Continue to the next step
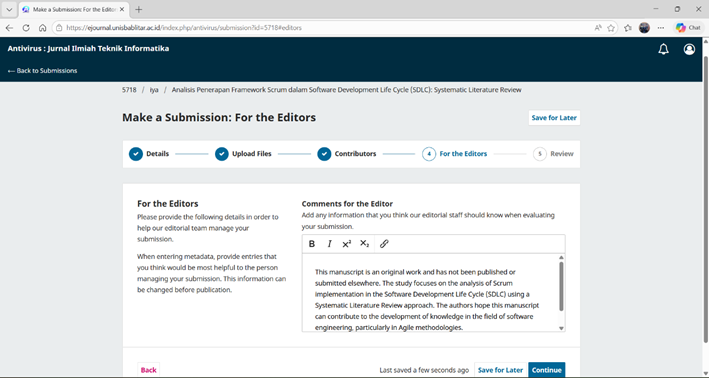709x378 pixels. [547, 370]
